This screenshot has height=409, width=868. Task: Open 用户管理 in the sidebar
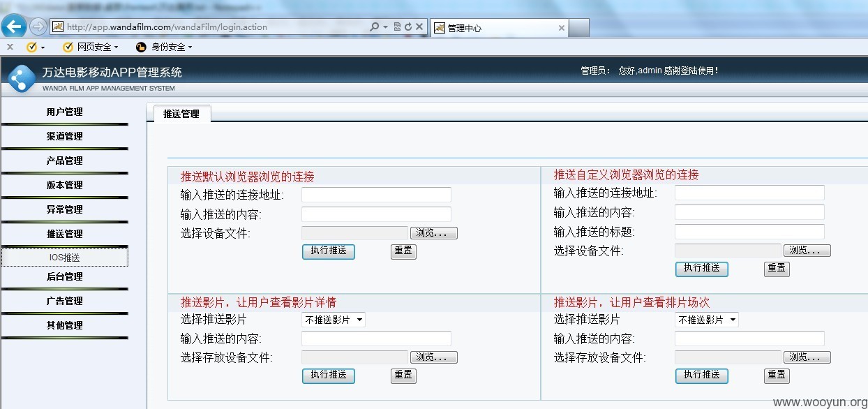pos(64,112)
